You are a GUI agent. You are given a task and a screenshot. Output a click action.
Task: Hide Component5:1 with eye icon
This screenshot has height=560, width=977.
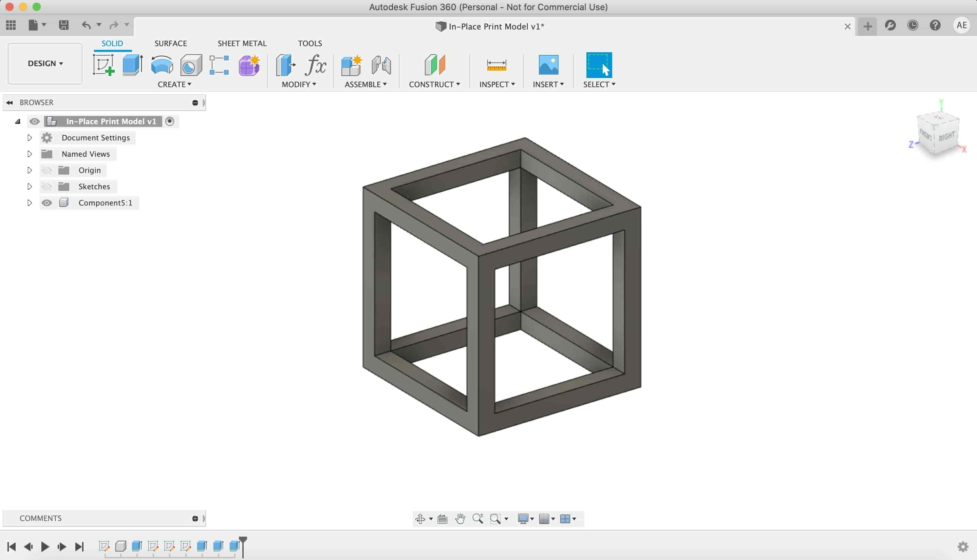click(46, 203)
